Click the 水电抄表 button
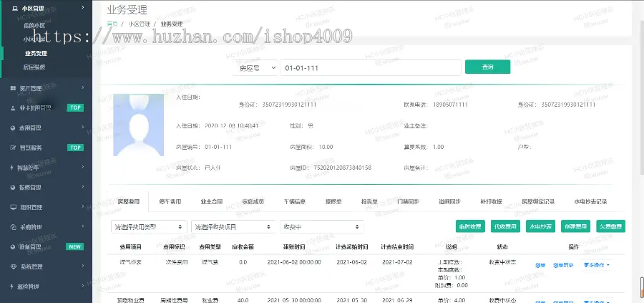 coord(540,226)
